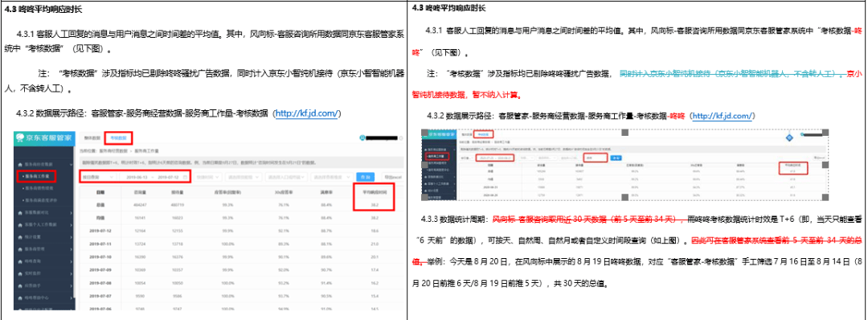Viewport: 868px width, 320px height.
Task: Click the 4.3 咚咚平均响应时长 heading in right document
Action: click(449, 8)
